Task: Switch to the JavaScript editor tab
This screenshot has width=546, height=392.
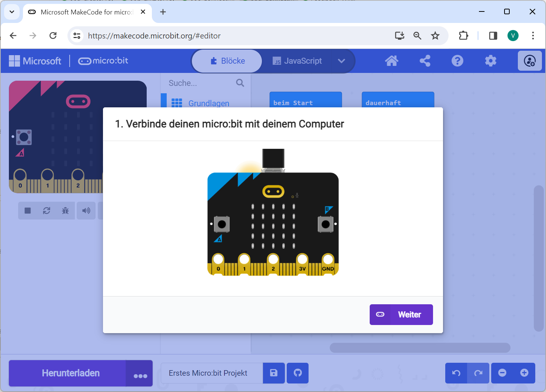Action: (x=297, y=61)
